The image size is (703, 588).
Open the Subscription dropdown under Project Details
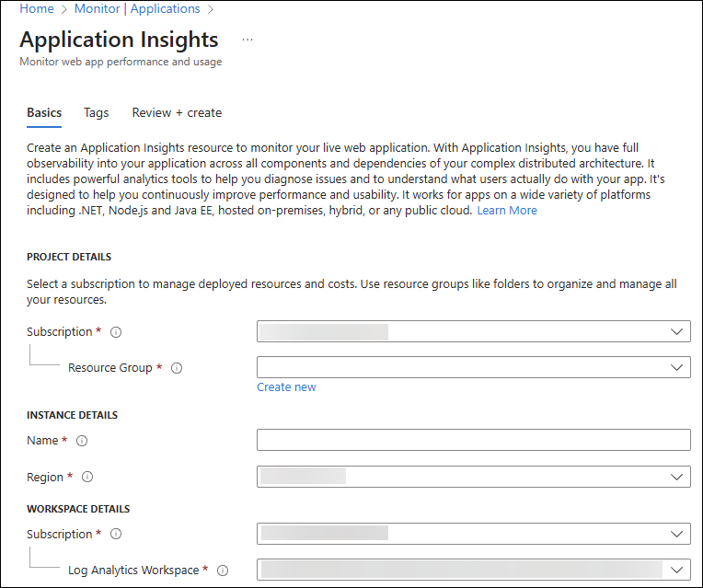coord(474,331)
